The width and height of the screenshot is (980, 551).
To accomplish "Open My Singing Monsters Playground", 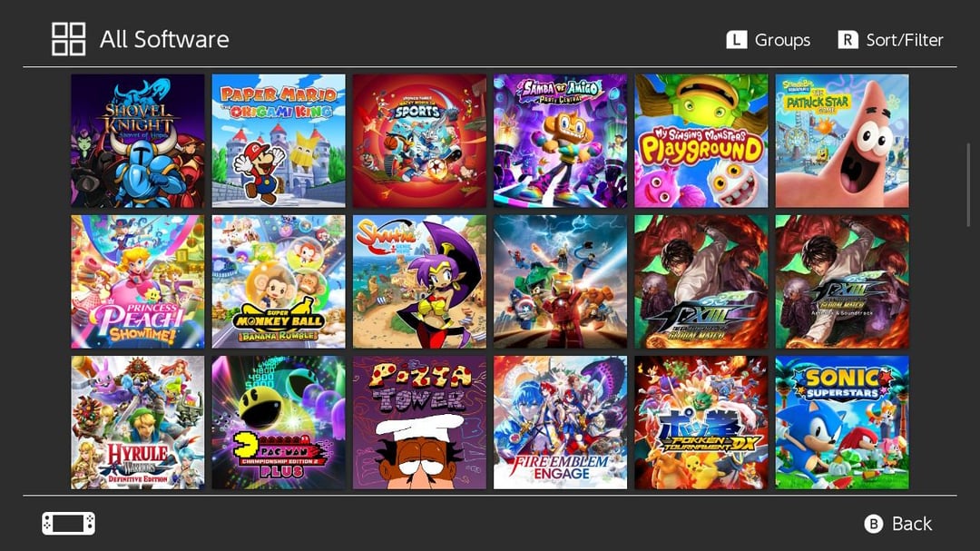I will [701, 141].
